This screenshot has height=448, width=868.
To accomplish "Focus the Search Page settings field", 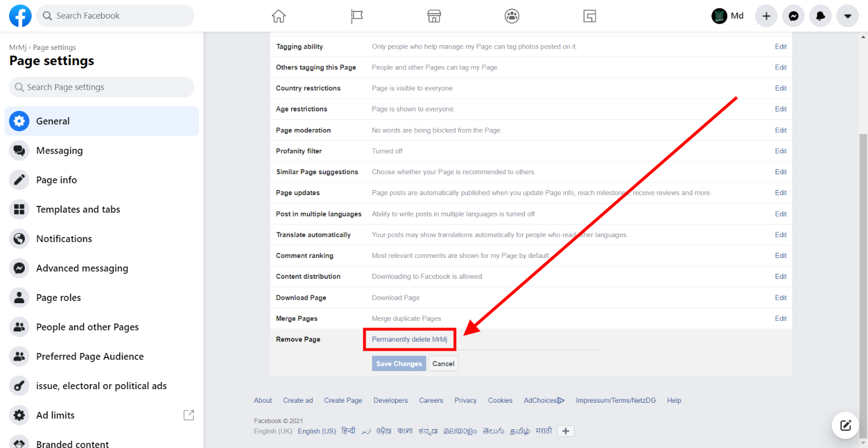I will [102, 87].
